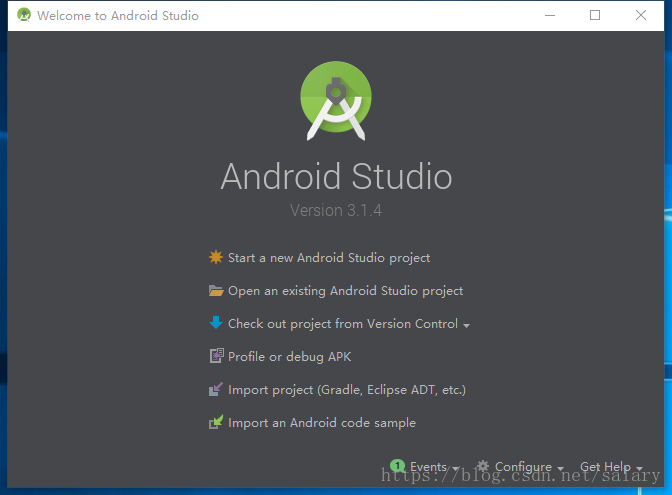Open the Configure menu label
The image size is (672, 495).
(x=523, y=467)
